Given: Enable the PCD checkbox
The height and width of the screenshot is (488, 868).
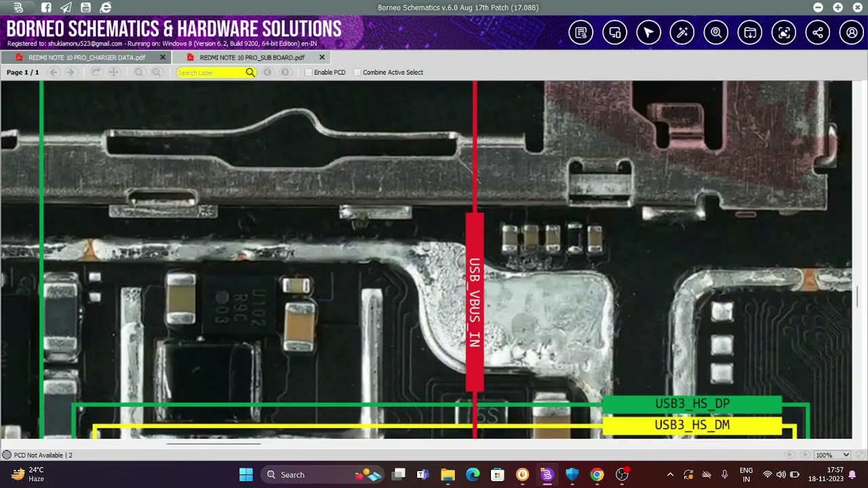Looking at the screenshot, I should [x=309, y=73].
